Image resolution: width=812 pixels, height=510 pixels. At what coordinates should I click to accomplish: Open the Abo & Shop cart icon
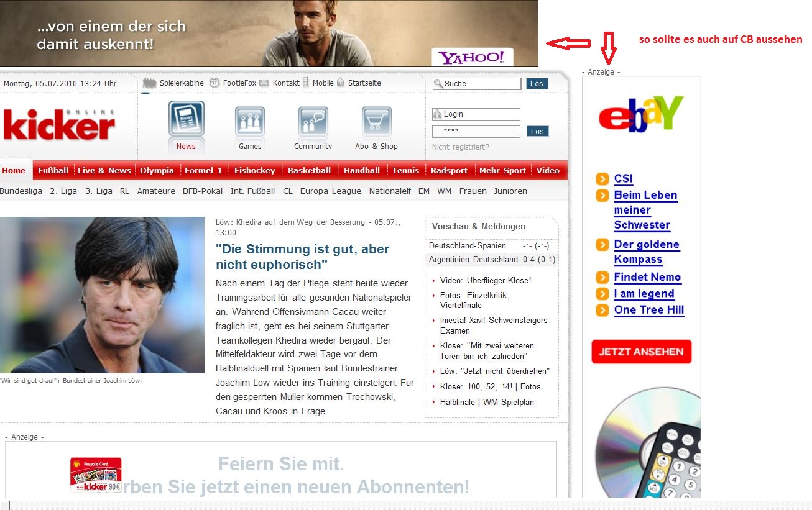tap(376, 122)
